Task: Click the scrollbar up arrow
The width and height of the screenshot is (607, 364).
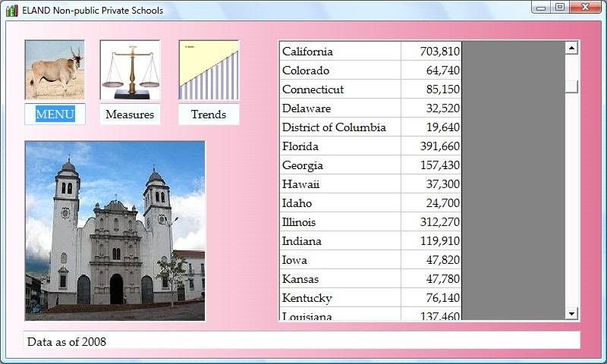Action: coord(572,48)
